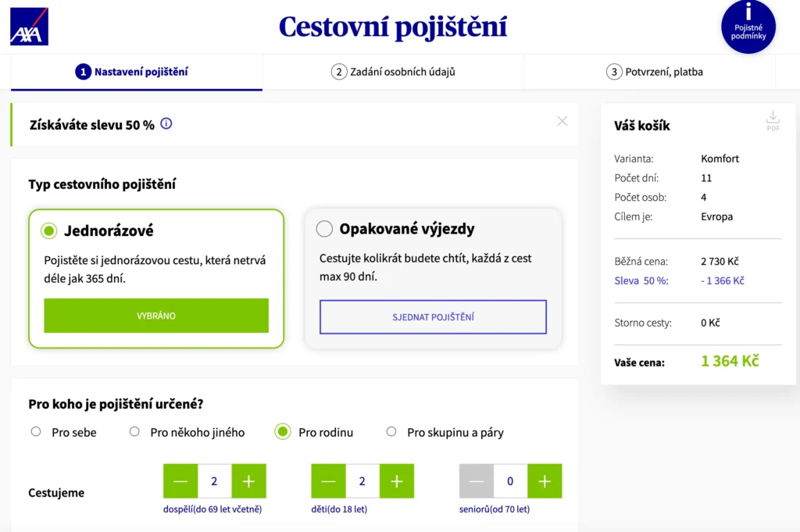Open the Pojistné podmínky info circle
Screen dimensions: 800x532
pyautogui.click(x=748, y=27)
